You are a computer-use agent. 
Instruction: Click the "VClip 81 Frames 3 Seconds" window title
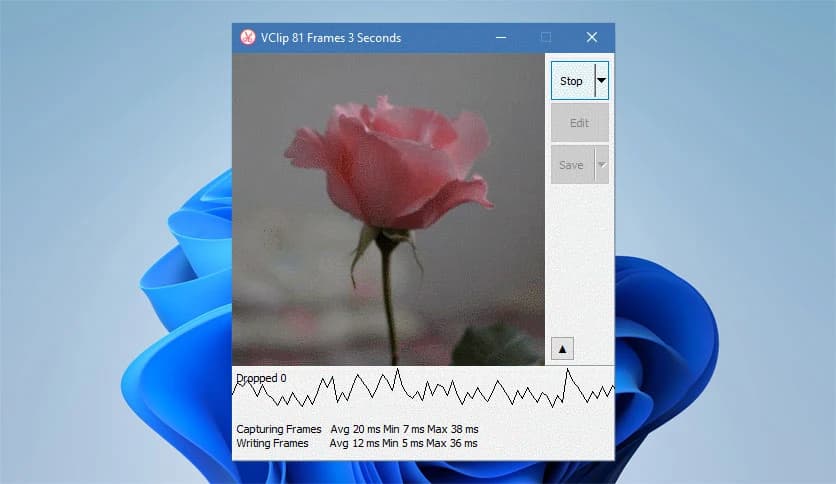point(331,38)
